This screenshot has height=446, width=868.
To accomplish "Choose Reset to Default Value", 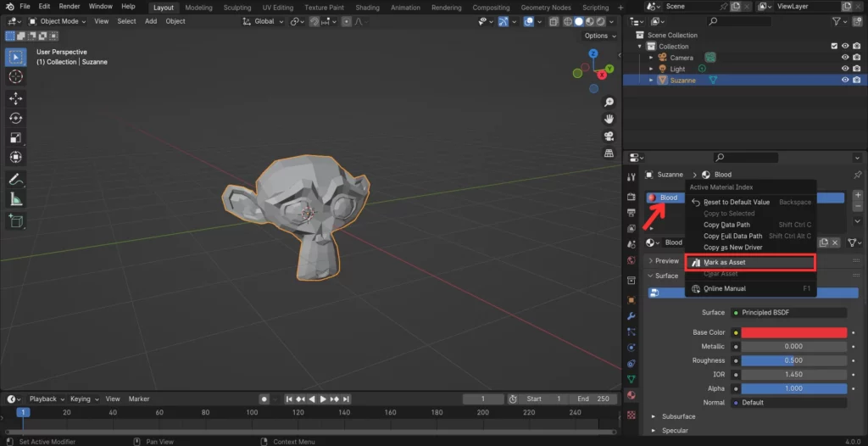I will (x=751, y=202).
